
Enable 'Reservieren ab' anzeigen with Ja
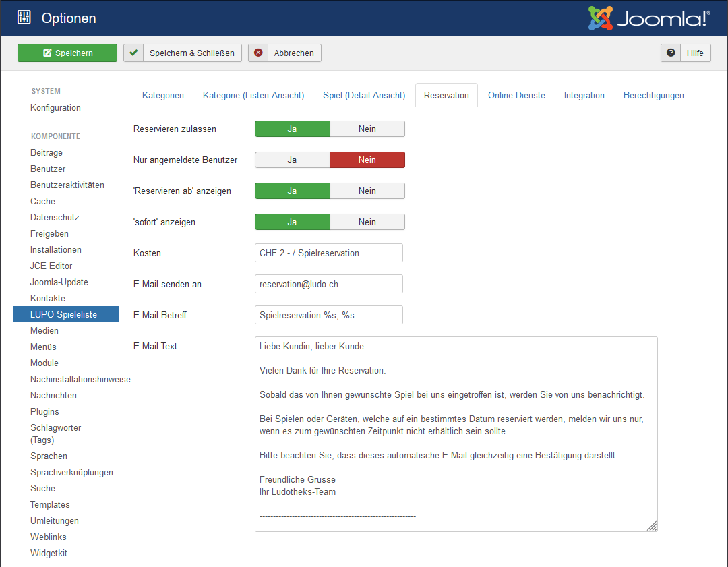(292, 191)
